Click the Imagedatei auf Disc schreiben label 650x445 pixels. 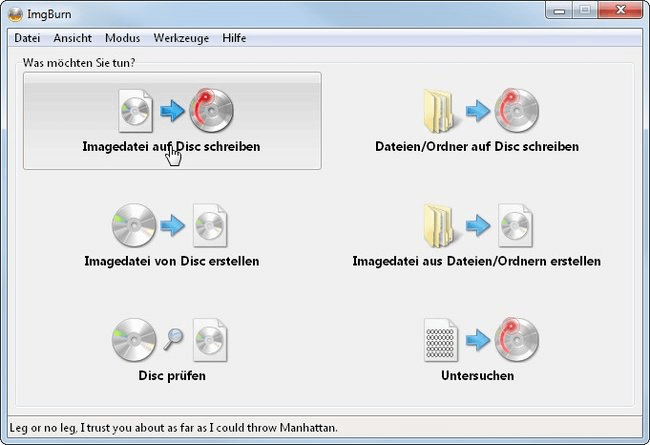171,146
